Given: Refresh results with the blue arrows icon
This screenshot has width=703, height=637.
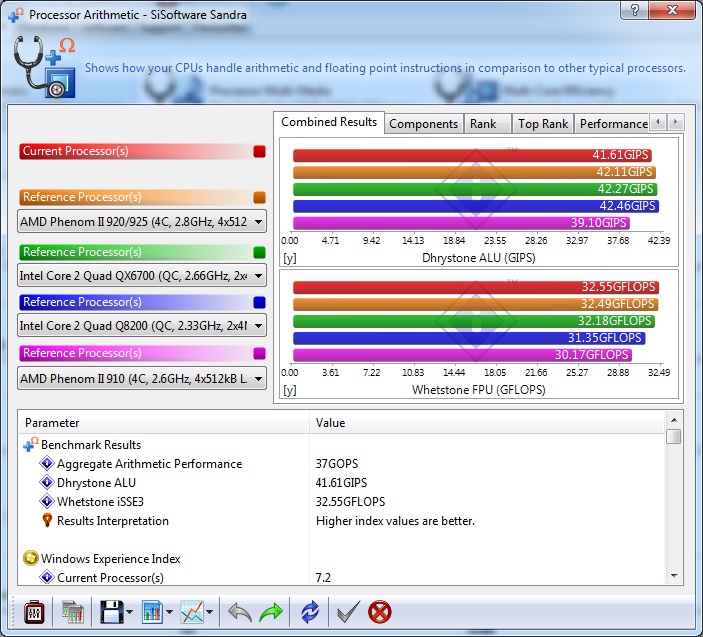Looking at the screenshot, I should [310, 612].
